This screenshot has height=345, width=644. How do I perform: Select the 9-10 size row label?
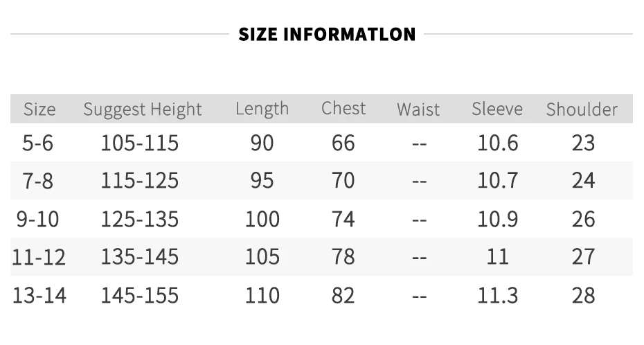[38, 219]
